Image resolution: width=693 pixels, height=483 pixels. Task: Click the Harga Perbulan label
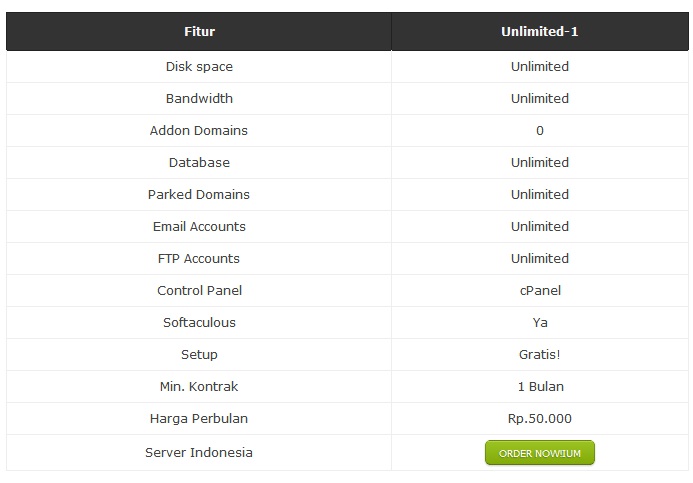(199, 419)
